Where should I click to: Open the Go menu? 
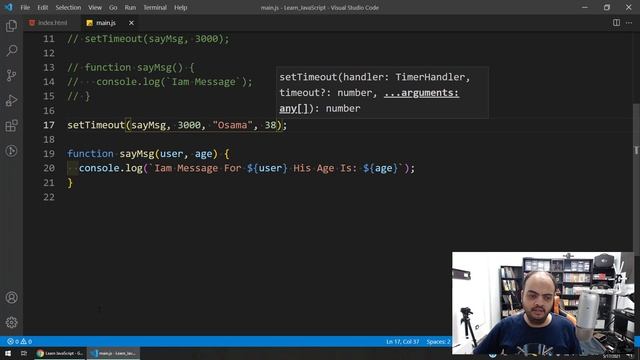[113, 7]
